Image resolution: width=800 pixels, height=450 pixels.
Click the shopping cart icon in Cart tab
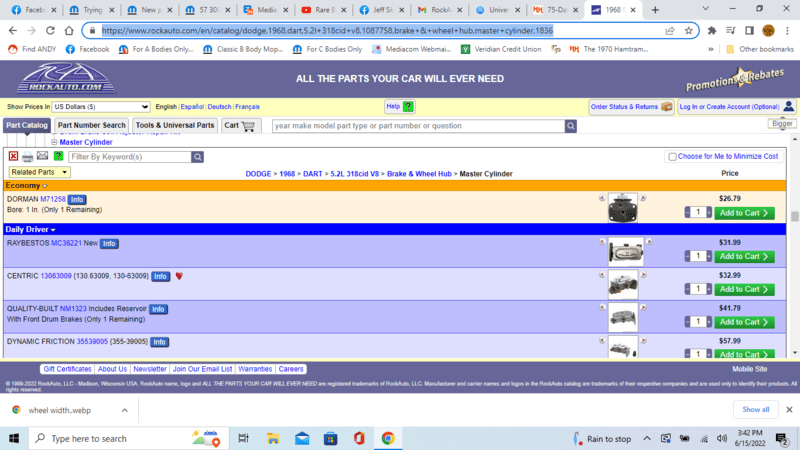(249, 126)
